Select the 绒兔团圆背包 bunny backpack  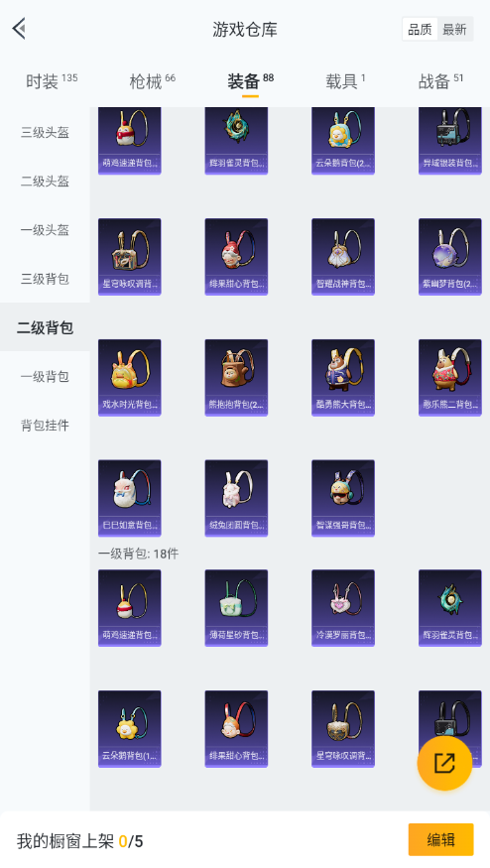point(236,498)
